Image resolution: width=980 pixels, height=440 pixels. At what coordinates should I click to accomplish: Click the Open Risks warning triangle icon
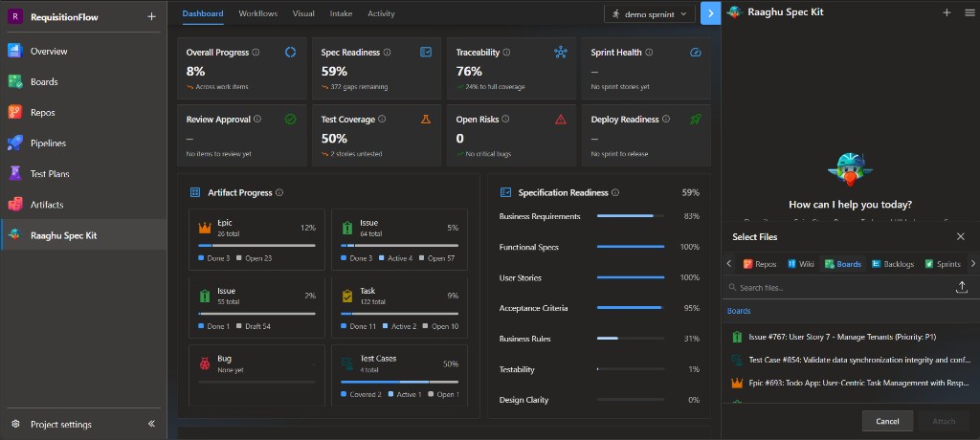[x=561, y=120]
